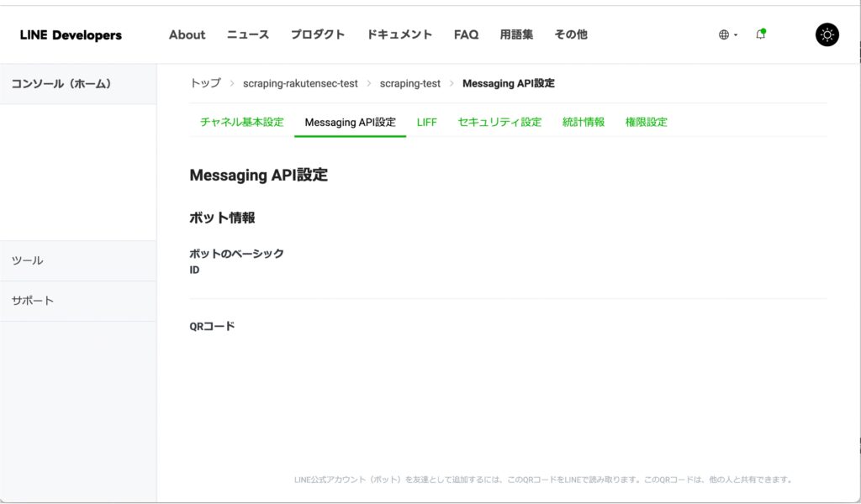The image size is (861, 504).
Task: Click the トップ breadcrumb link
Action: (205, 83)
